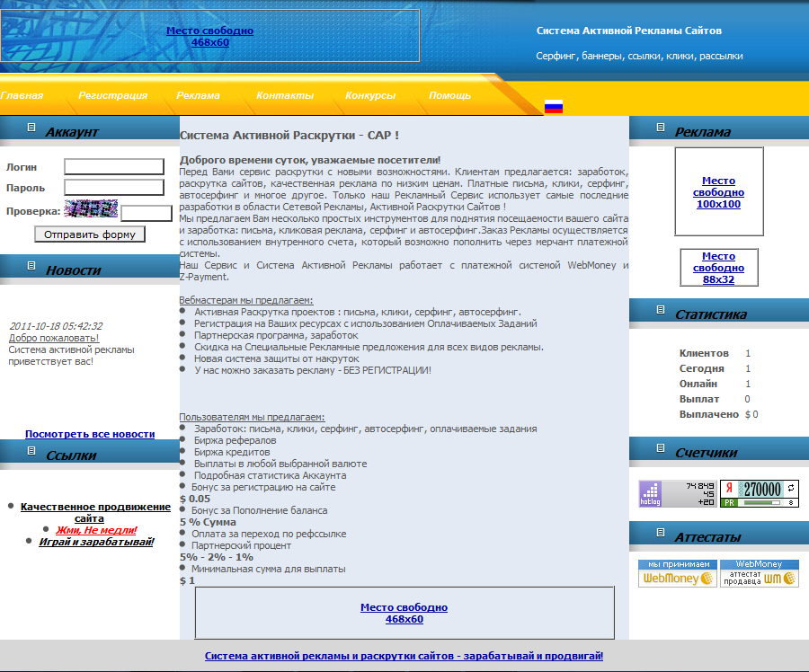This screenshot has width=809, height=672.
Task: Open Качественное продвижение сайта link
Action: coord(95,513)
